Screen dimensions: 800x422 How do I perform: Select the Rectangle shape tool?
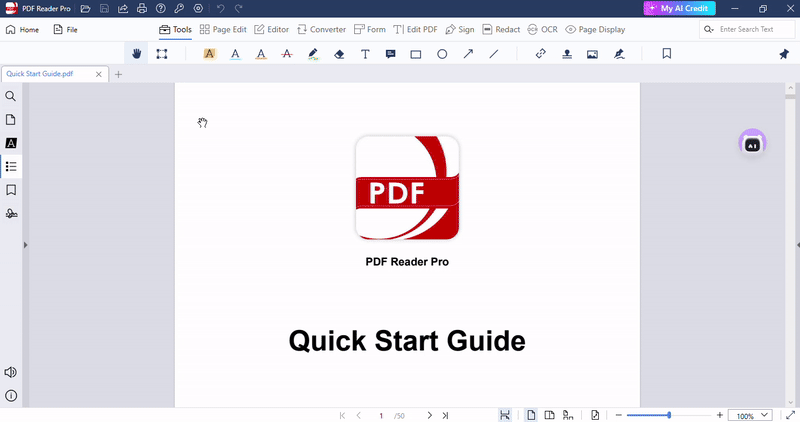click(x=416, y=54)
